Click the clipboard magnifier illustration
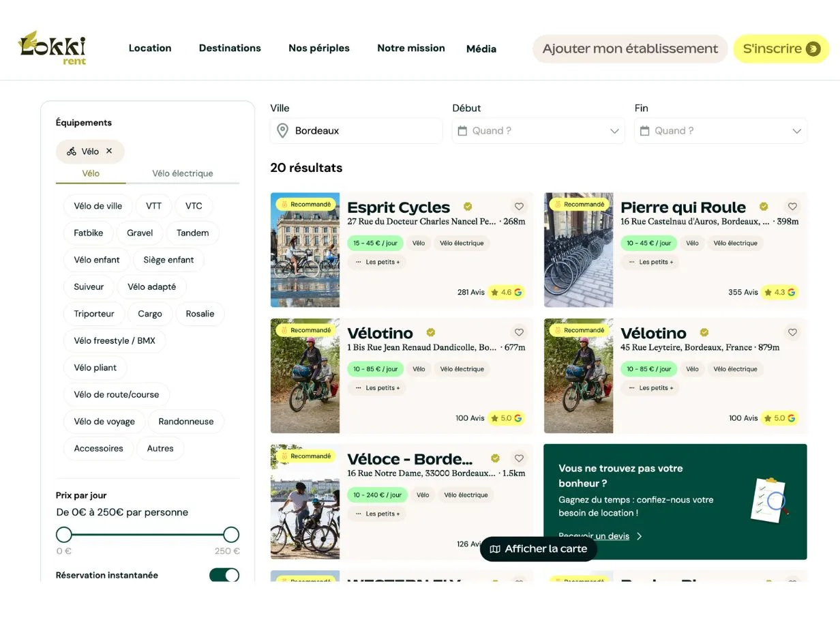Viewport: 840px width, 633px height. click(x=769, y=501)
